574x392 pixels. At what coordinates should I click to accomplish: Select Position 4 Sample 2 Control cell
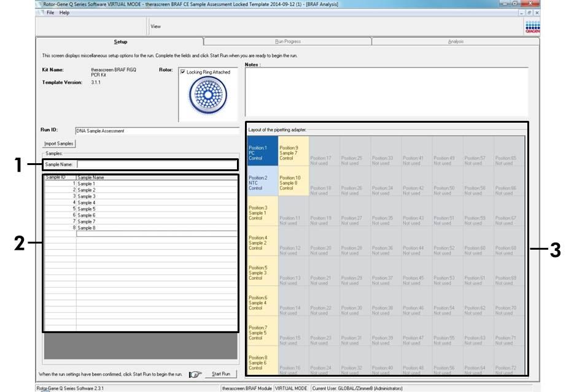(263, 241)
